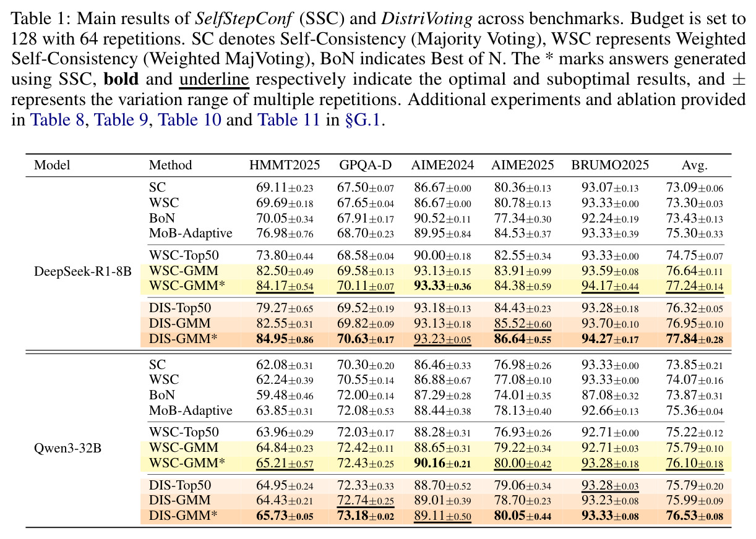
Task: Click the 83.91±0.99 WSC-GMM AIME2025 value
Action: 523,271
